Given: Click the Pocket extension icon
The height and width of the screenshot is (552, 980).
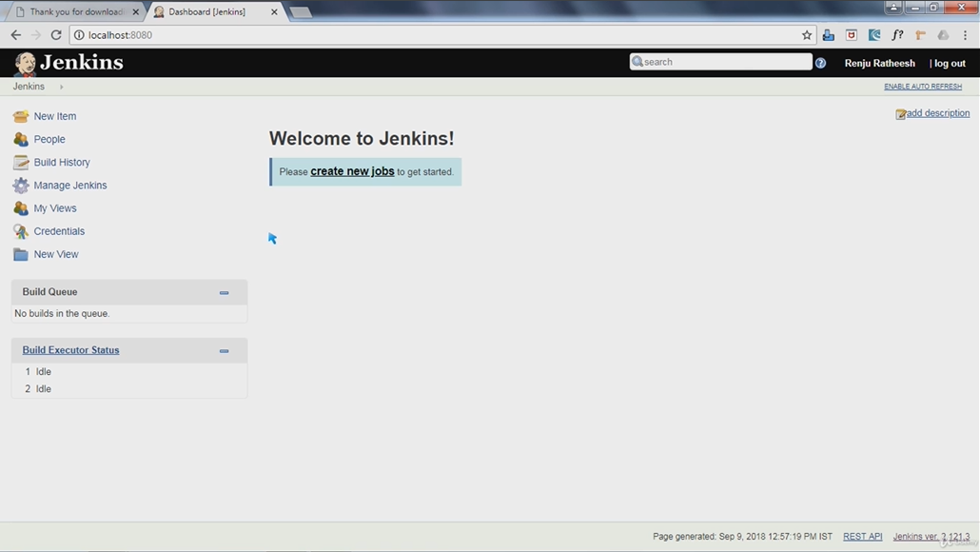Looking at the screenshot, I should (852, 35).
